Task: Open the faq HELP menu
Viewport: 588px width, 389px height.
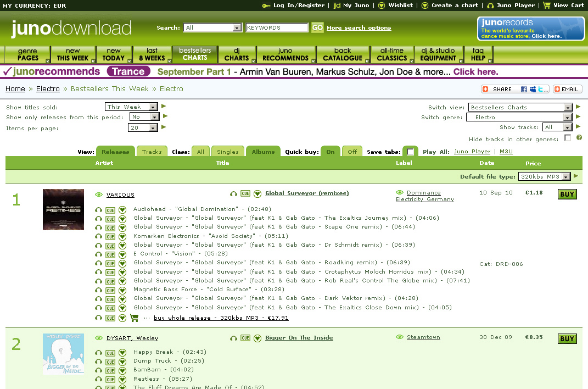Action: [x=478, y=54]
